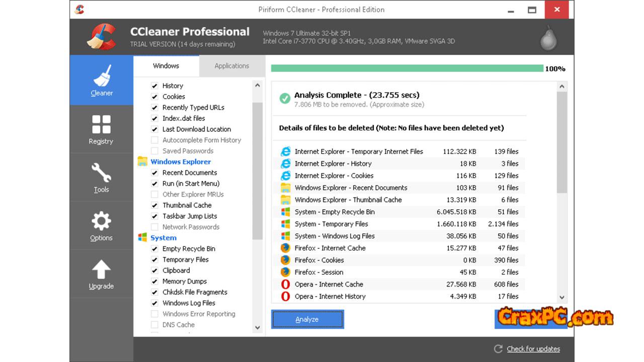Click the green analysis progress bar

tap(407, 68)
